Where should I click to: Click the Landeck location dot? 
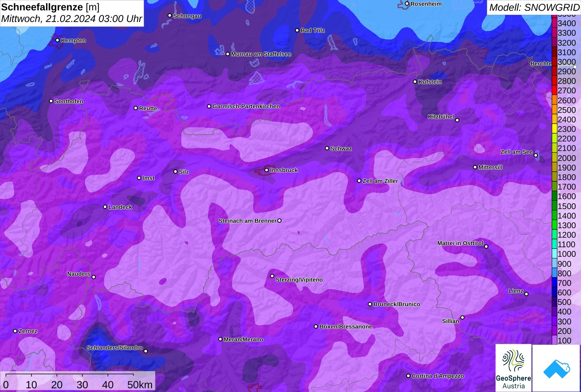tap(105, 207)
